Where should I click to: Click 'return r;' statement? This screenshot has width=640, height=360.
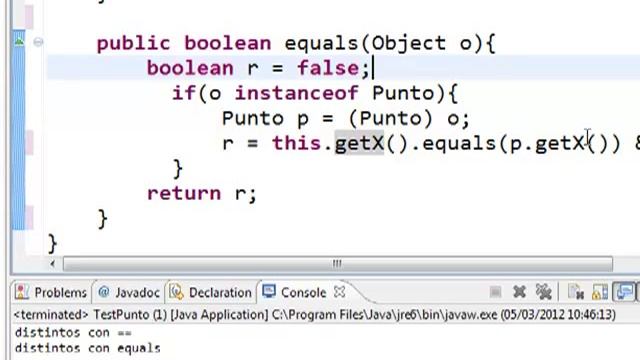tap(202, 193)
